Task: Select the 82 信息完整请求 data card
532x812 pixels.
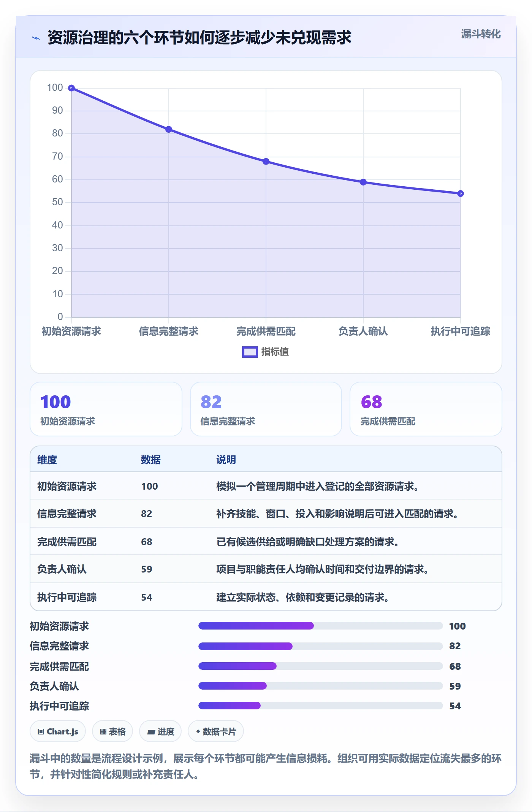Action: coord(266,409)
